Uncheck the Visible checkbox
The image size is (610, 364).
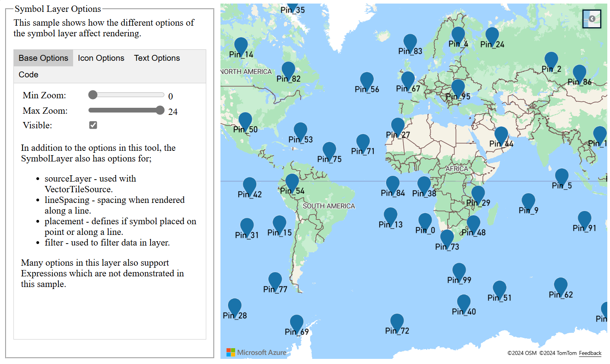tap(93, 125)
